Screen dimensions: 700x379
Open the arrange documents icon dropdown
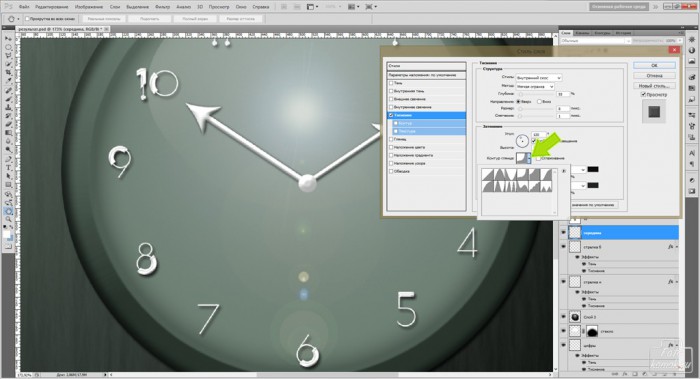tap(354, 7)
